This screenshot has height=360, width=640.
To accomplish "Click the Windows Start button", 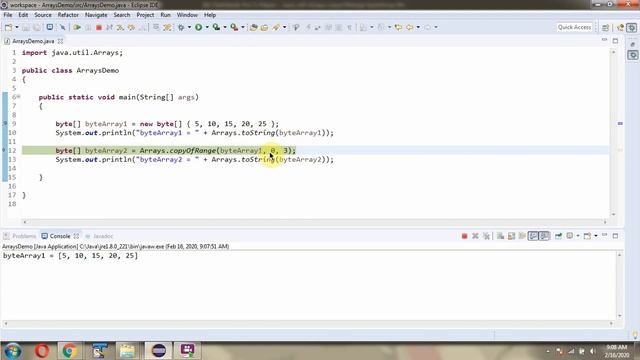I will [x=13, y=351].
